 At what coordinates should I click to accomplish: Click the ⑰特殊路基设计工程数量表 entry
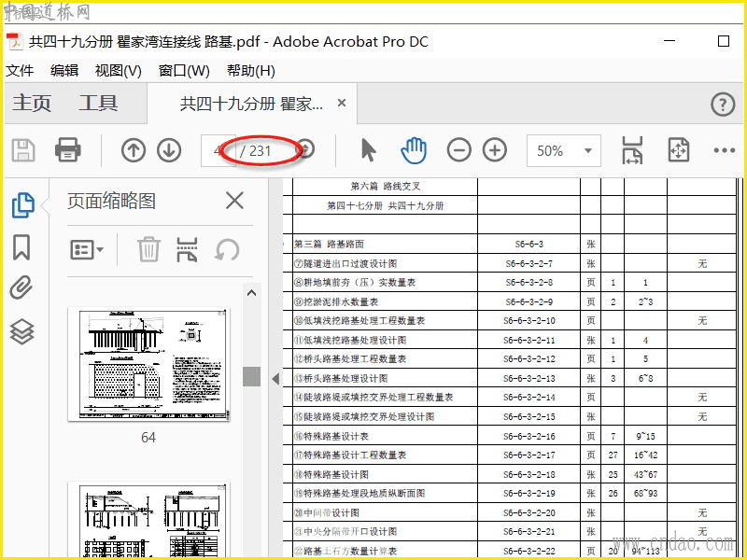tap(350, 455)
